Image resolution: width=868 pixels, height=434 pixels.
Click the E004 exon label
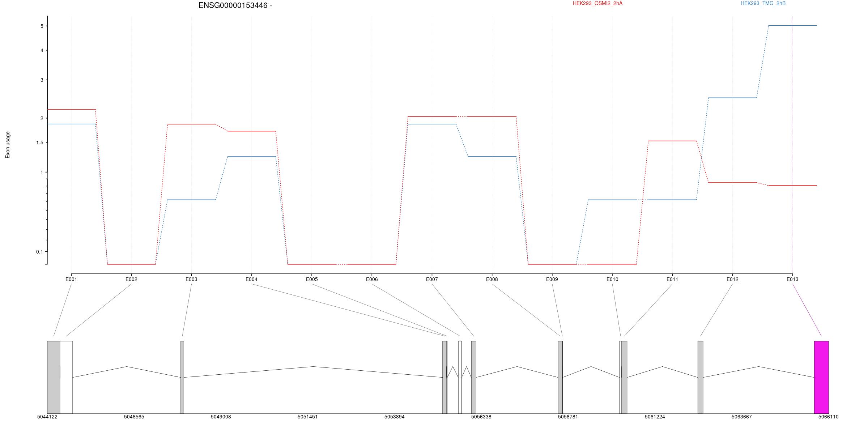[x=251, y=279]
